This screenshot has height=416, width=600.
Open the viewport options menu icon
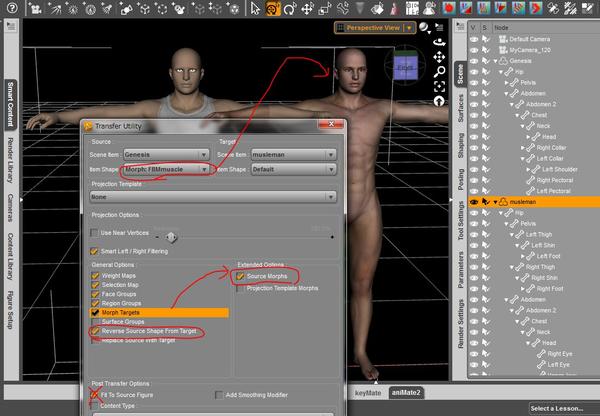(439, 27)
